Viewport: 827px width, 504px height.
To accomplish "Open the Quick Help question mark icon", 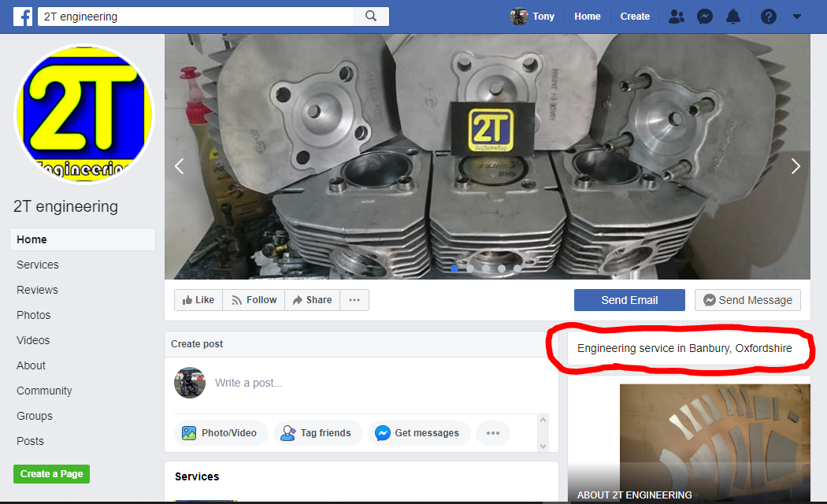I will pyautogui.click(x=769, y=17).
